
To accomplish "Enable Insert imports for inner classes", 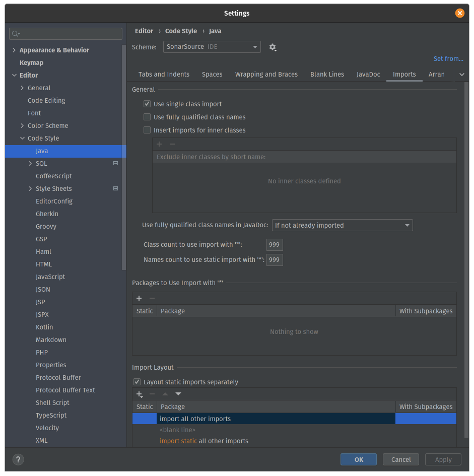I will [x=147, y=130].
